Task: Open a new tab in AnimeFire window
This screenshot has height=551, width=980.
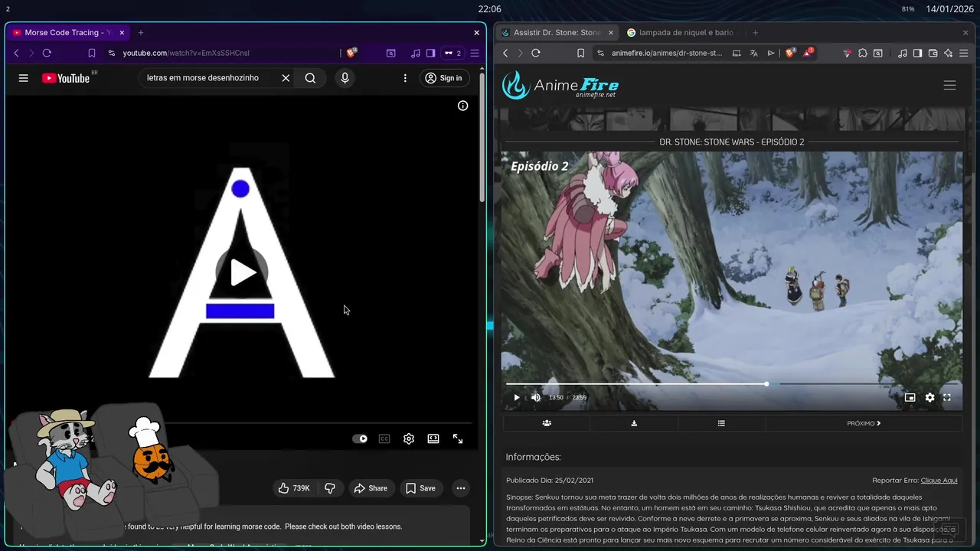Action: [755, 33]
